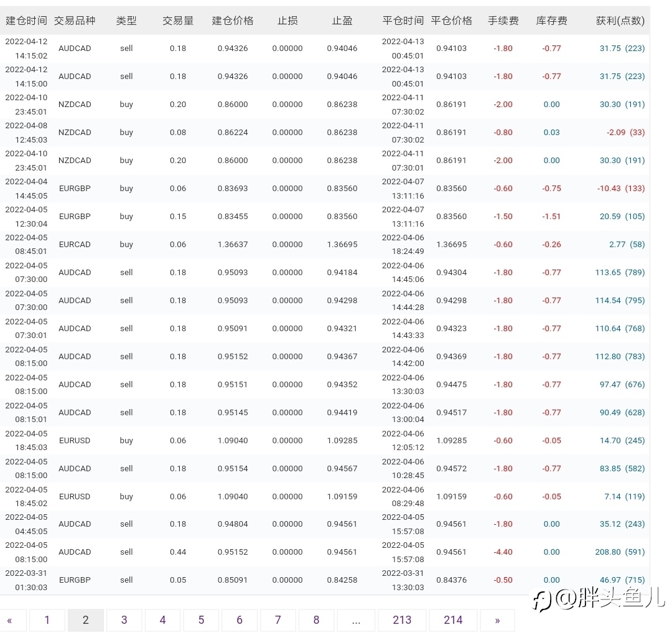Click take-profit value 0.94184
This screenshot has height=635, width=672.
point(342,272)
